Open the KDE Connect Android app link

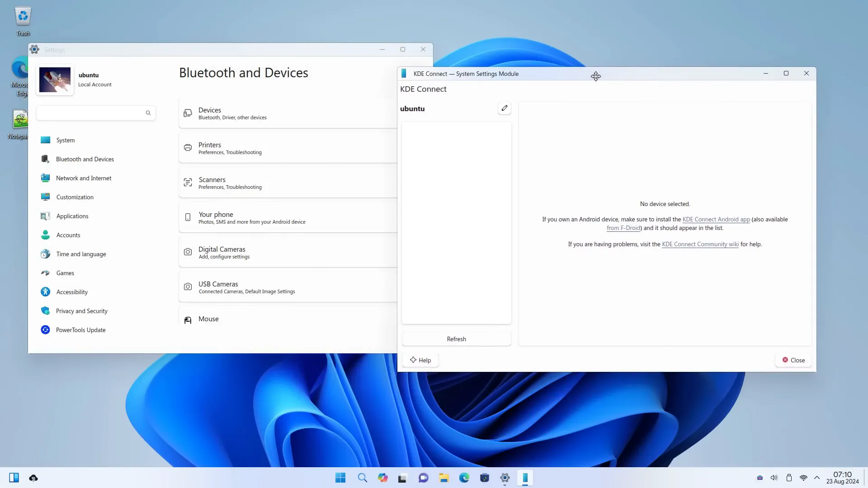point(716,219)
